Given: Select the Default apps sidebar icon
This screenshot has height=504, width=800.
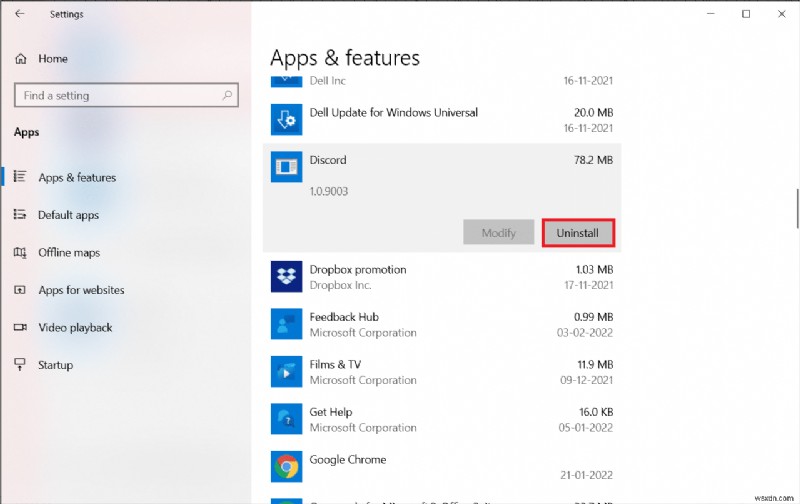Looking at the screenshot, I should [19, 214].
